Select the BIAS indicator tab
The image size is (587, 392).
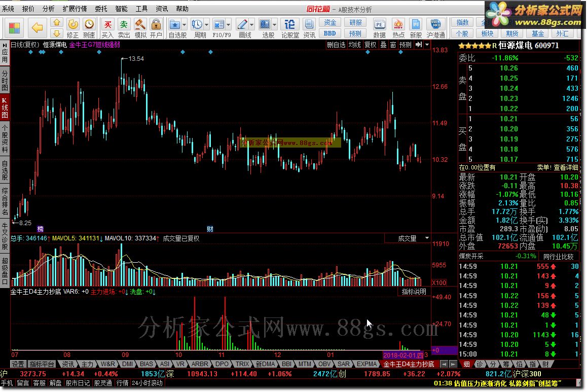[146, 364]
